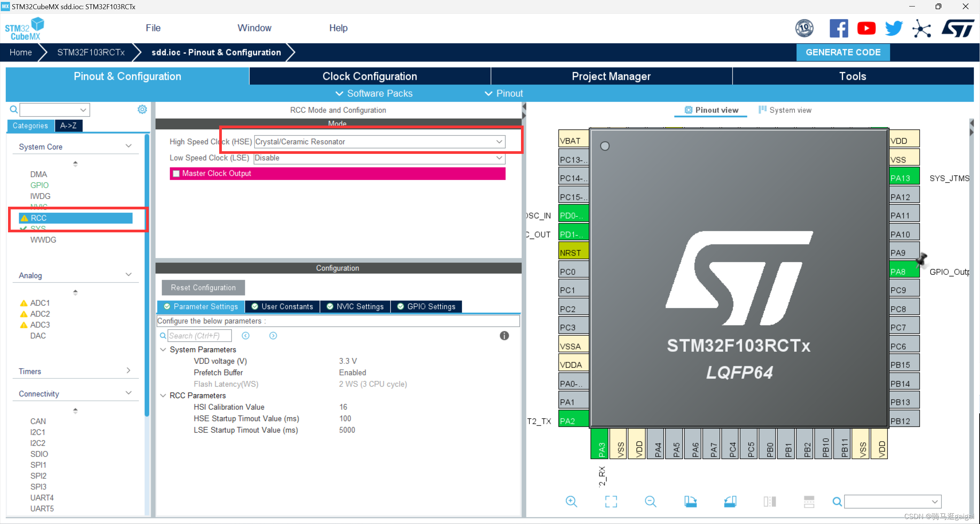The height and width of the screenshot is (524, 980).
Task: Switch to the Clock Configuration tab
Action: pyautogui.click(x=370, y=76)
